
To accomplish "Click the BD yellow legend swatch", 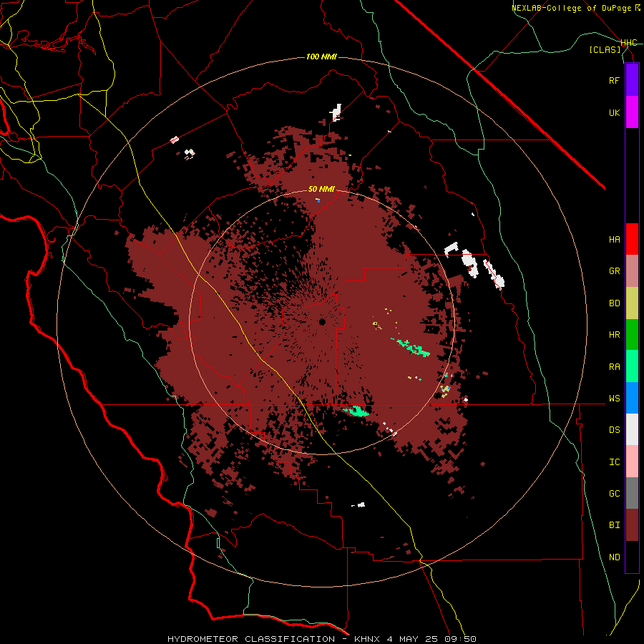I will pos(632,303).
